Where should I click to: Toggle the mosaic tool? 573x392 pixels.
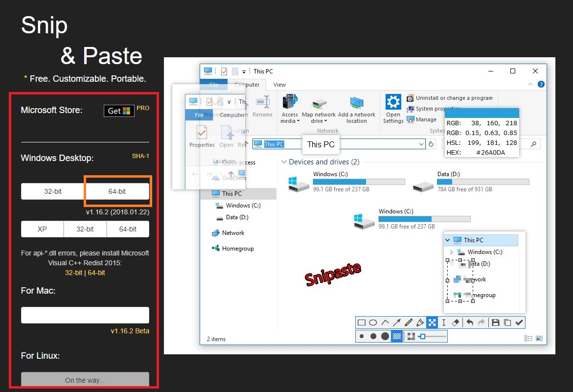click(432, 323)
